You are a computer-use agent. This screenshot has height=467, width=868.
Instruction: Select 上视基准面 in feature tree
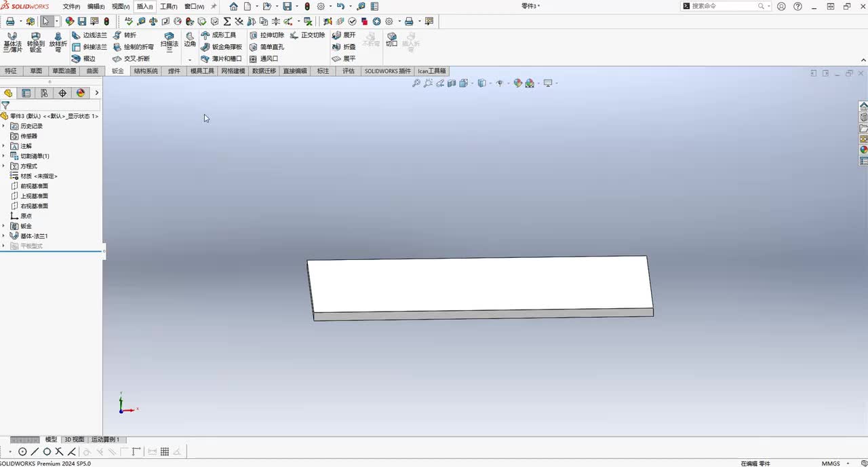[x=29, y=195]
